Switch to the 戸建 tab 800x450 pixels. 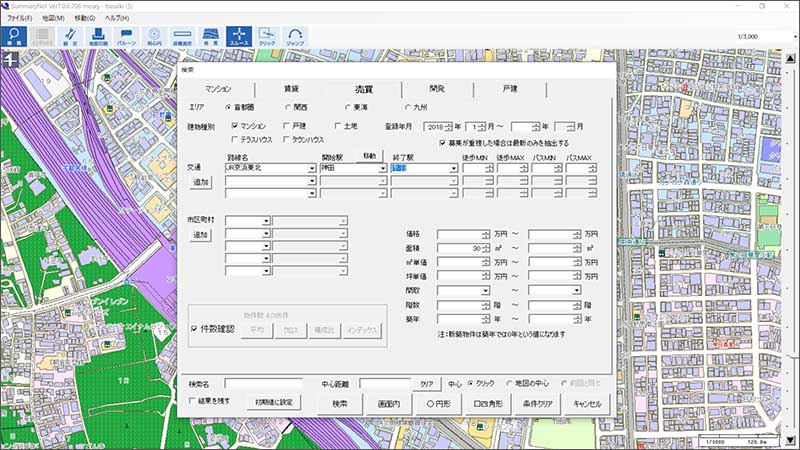coord(510,89)
